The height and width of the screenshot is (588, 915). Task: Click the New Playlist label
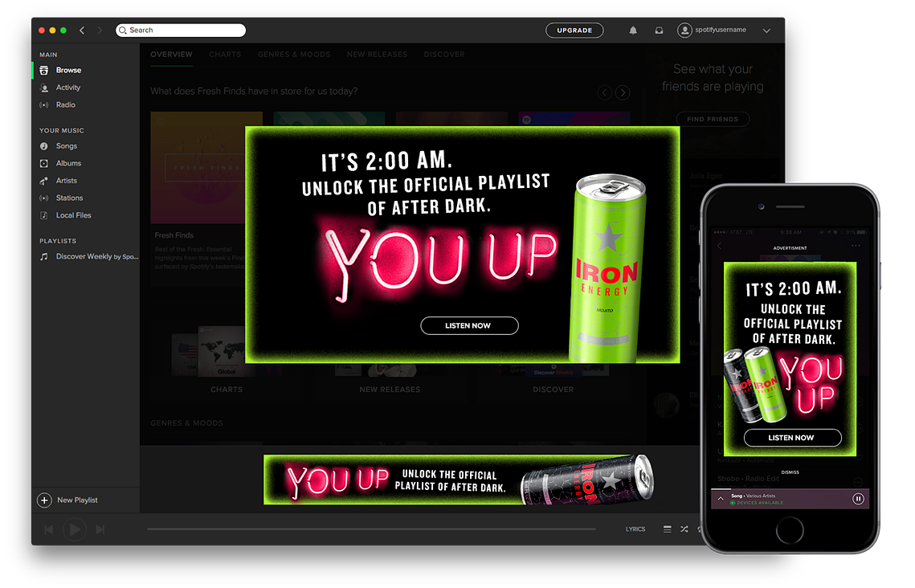(x=78, y=500)
